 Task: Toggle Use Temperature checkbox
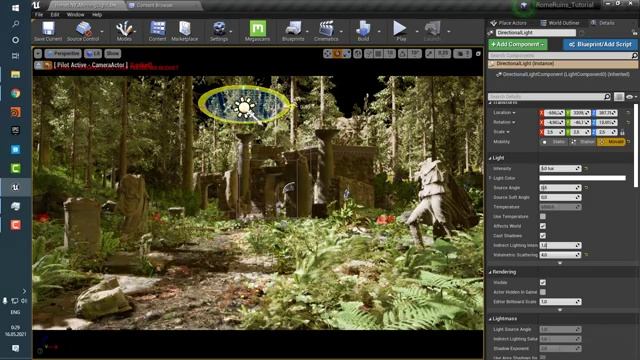tap(542, 216)
